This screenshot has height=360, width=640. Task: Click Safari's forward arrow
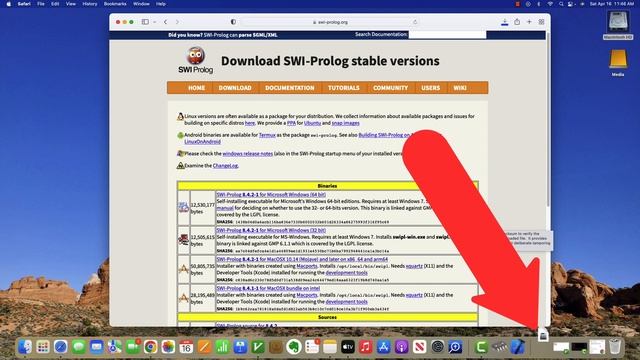click(177, 22)
